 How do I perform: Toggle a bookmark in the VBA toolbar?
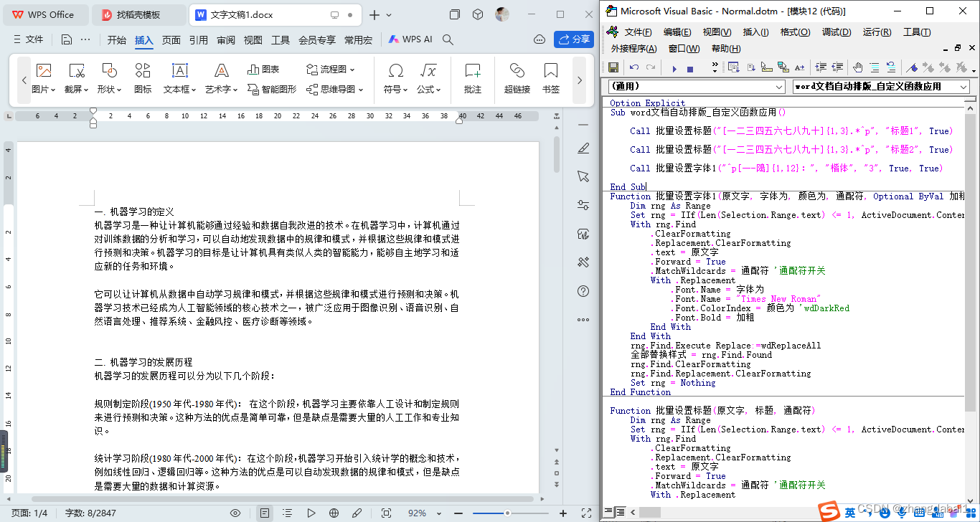pyautogui.click(x=912, y=67)
